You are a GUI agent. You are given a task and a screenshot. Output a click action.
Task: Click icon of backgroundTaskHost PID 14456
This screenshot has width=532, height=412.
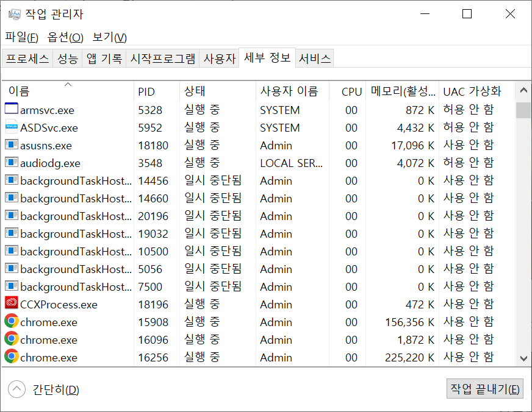coord(11,180)
